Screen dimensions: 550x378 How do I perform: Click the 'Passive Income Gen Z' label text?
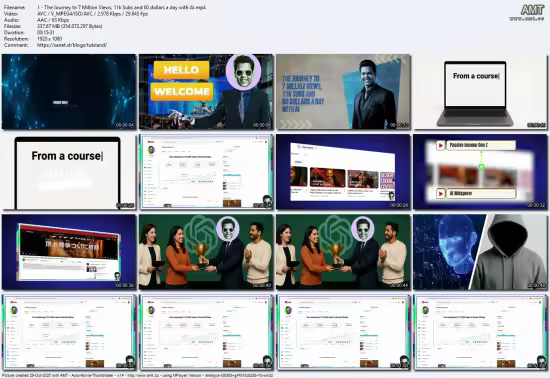469,145
